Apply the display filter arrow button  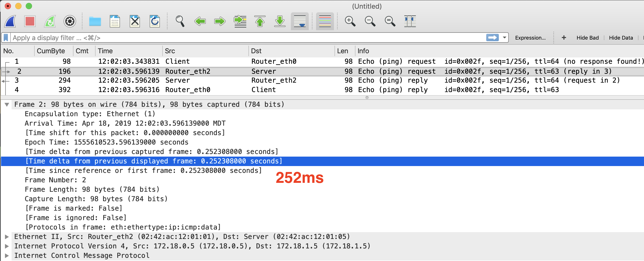click(x=492, y=38)
